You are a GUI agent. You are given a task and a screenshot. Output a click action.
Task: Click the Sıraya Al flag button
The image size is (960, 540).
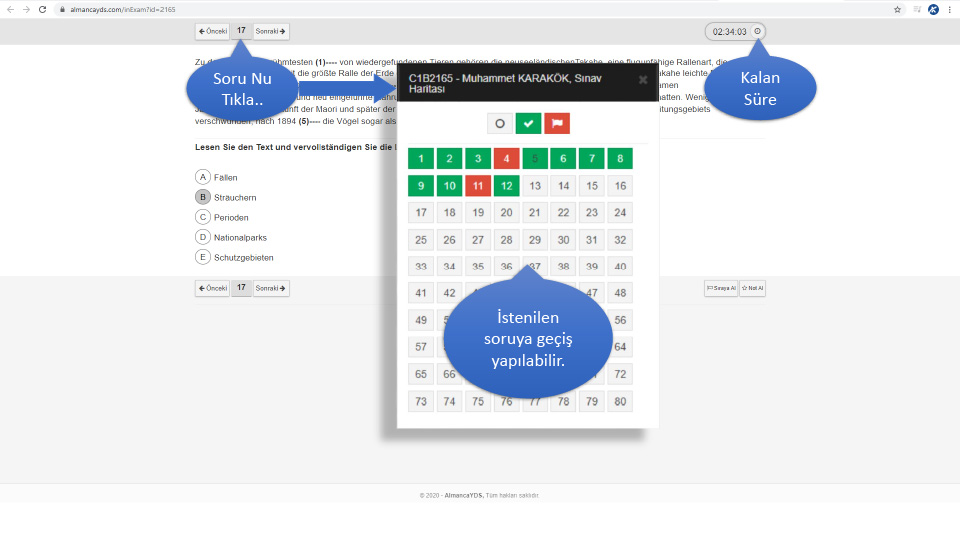pos(721,288)
